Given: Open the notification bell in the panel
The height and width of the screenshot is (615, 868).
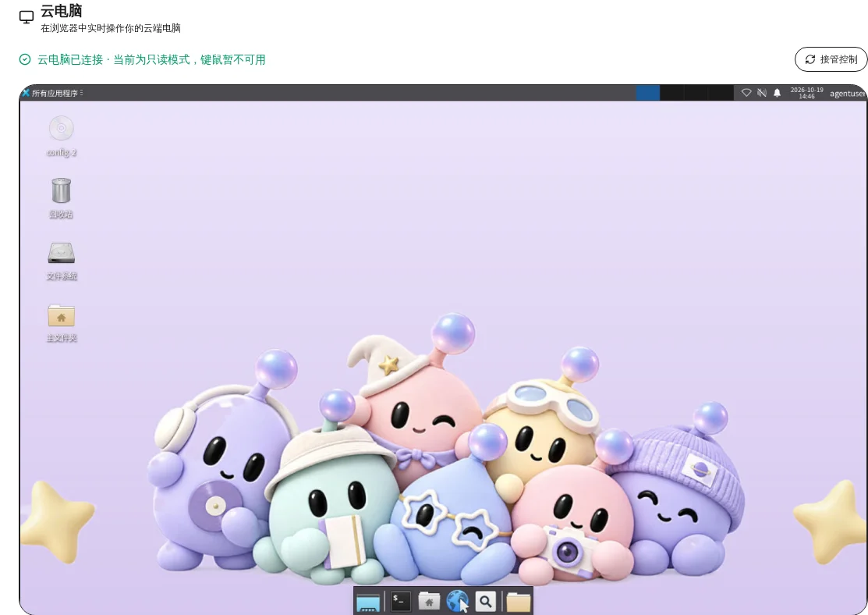Looking at the screenshot, I should tap(778, 93).
